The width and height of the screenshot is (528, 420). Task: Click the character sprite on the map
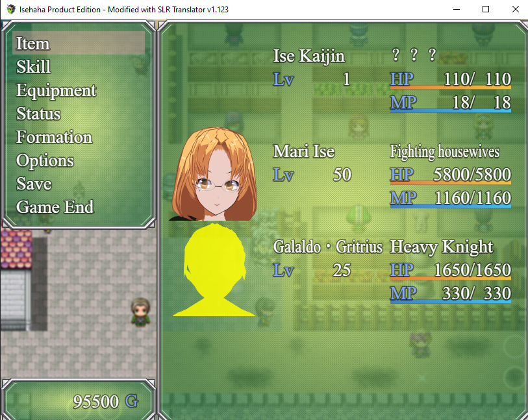pos(140,312)
